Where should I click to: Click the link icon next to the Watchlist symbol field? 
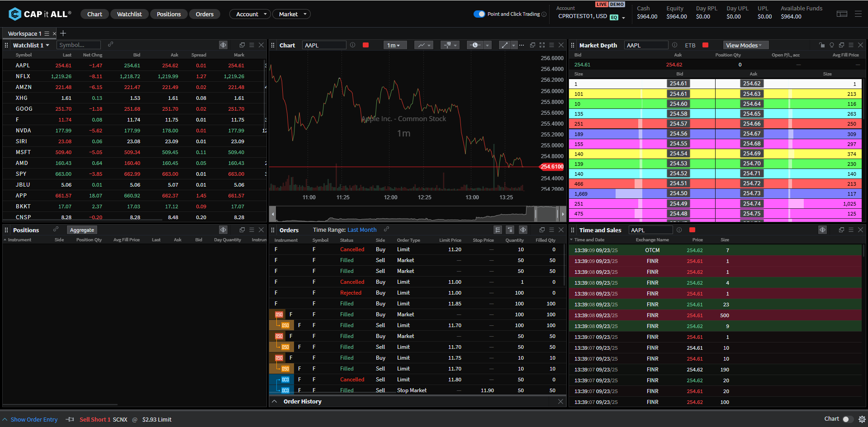110,45
